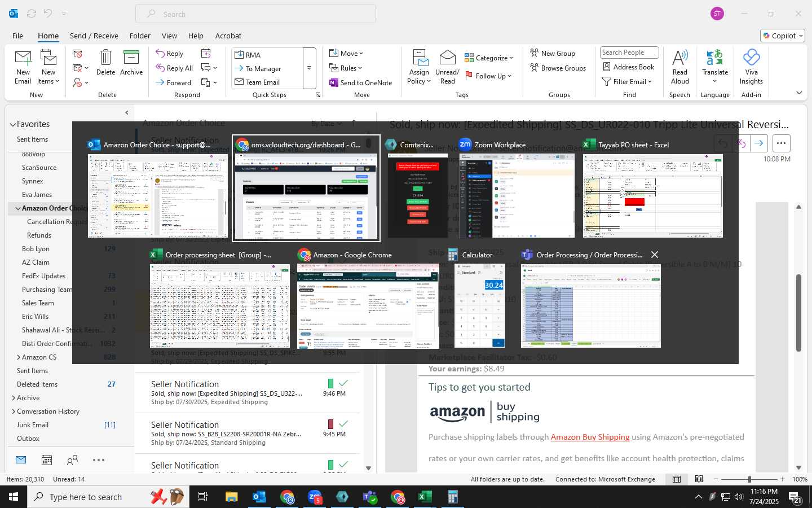Open New Items menu
Viewport: 812px width, 508px height.
tap(48, 67)
